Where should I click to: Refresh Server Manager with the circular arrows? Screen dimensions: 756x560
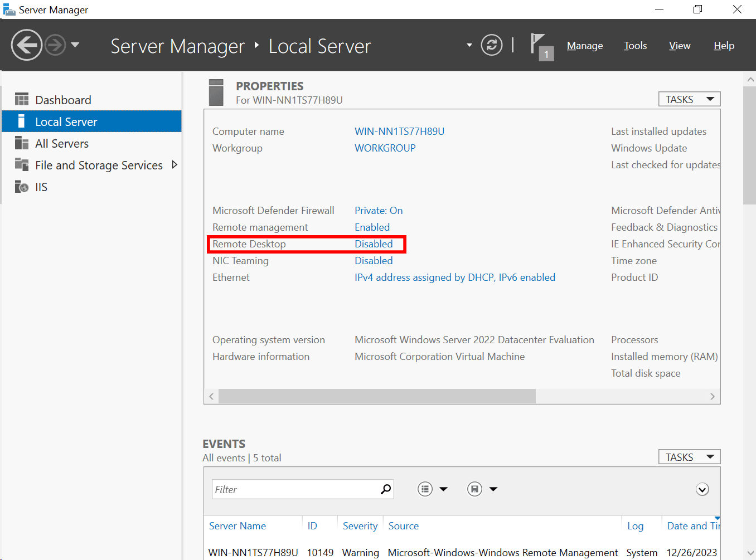pos(492,45)
